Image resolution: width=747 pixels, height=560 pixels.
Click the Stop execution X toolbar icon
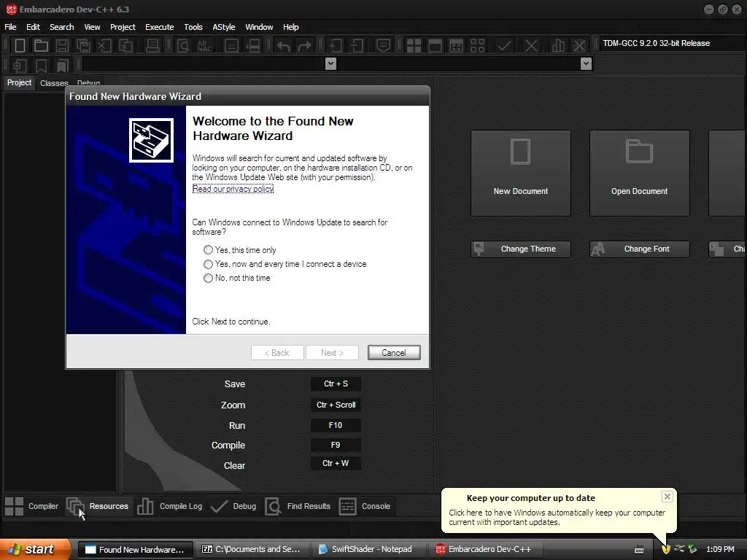coord(531,46)
